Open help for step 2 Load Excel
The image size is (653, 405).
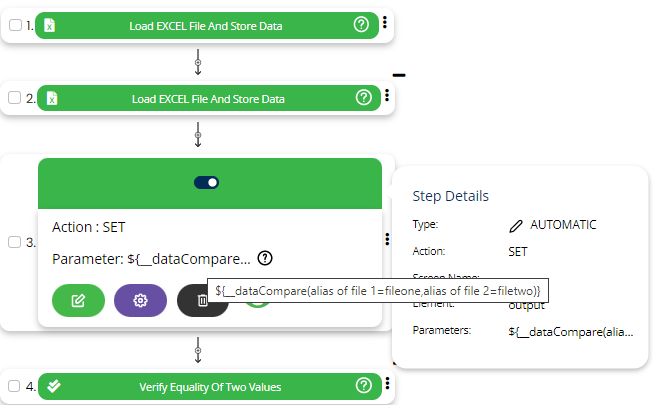pos(364,98)
